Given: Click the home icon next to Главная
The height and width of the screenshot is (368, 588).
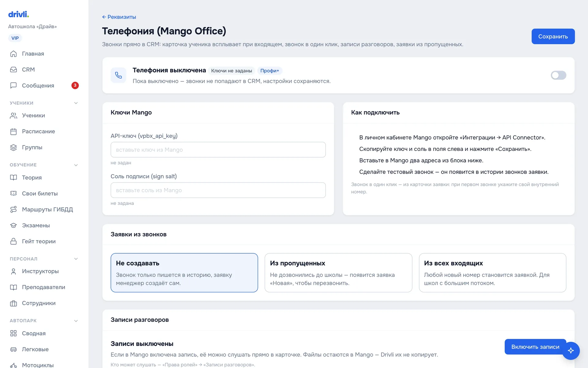Looking at the screenshot, I should click(x=13, y=54).
